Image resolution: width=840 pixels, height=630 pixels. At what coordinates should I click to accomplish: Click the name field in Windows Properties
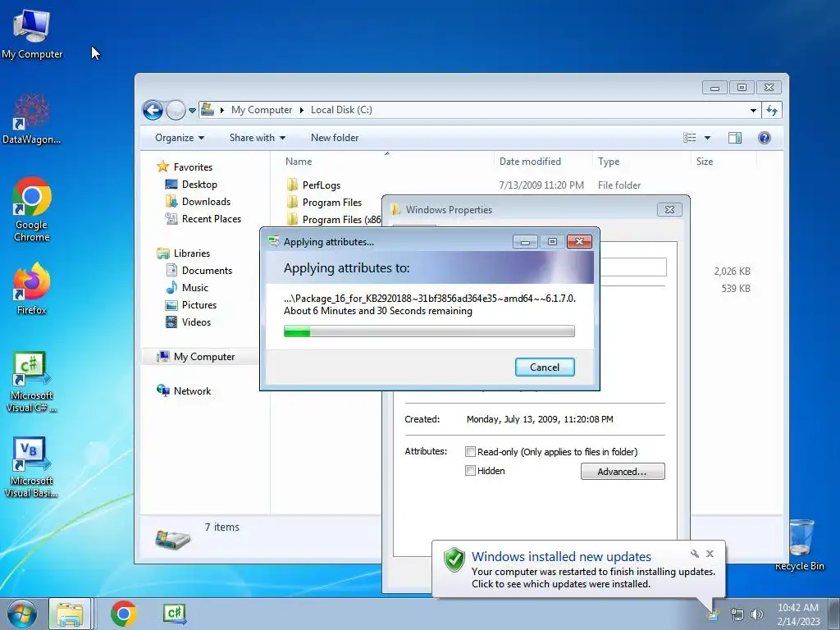[x=632, y=267]
